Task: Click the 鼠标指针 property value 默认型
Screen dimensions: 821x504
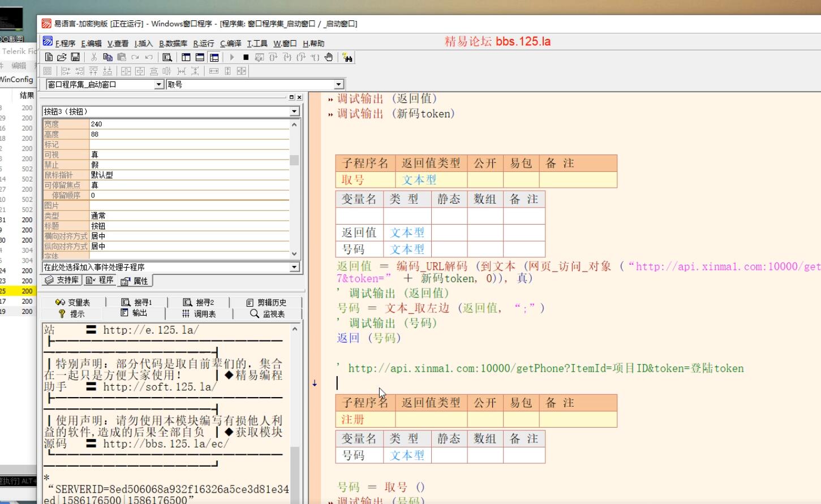Action: tap(189, 175)
